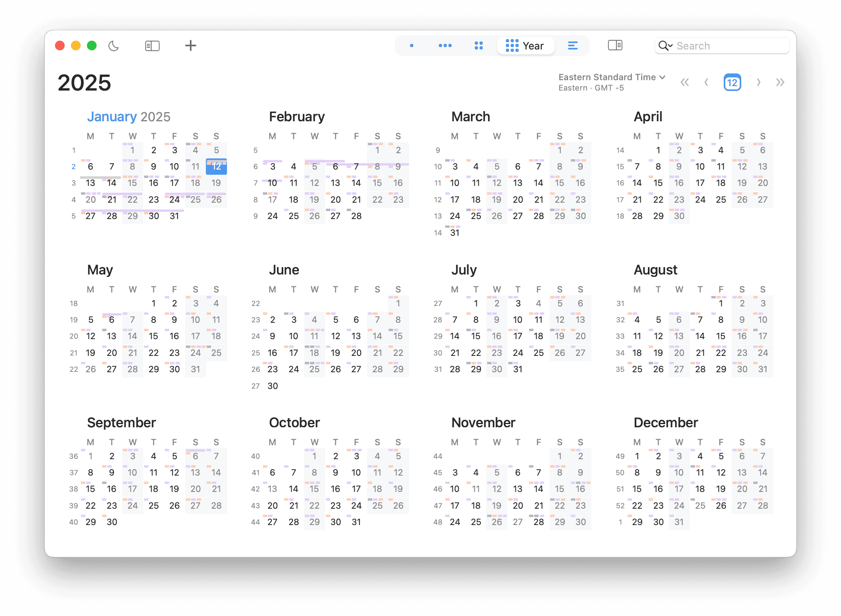Open the January 2025 month title
The image size is (841, 616).
pos(129,117)
